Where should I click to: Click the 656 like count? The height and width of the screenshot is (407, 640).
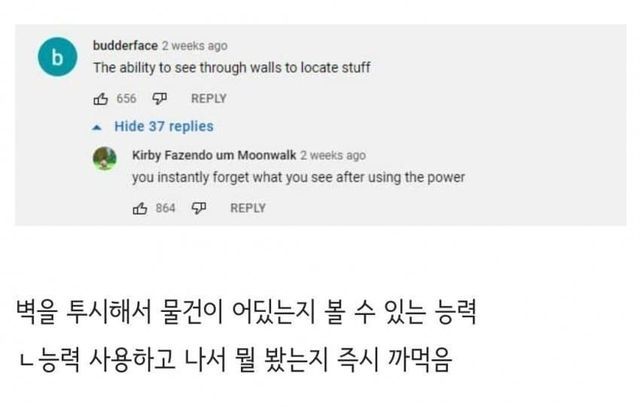126,98
